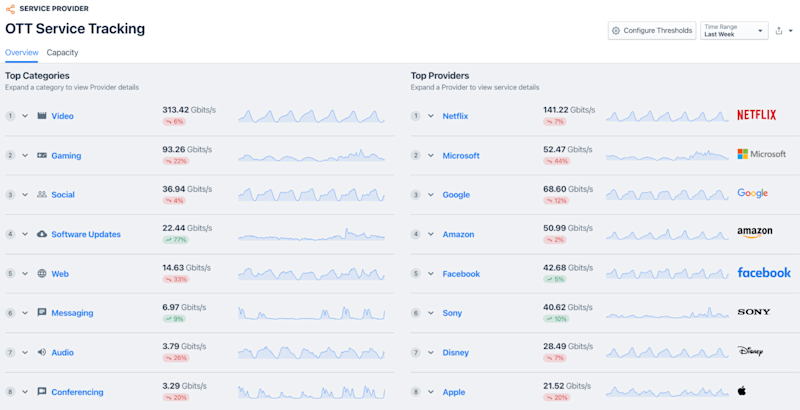Click the Gaming traffic sparkline chart
Screen dimensions: 800x410
pyautogui.click(x=311, y=155)
